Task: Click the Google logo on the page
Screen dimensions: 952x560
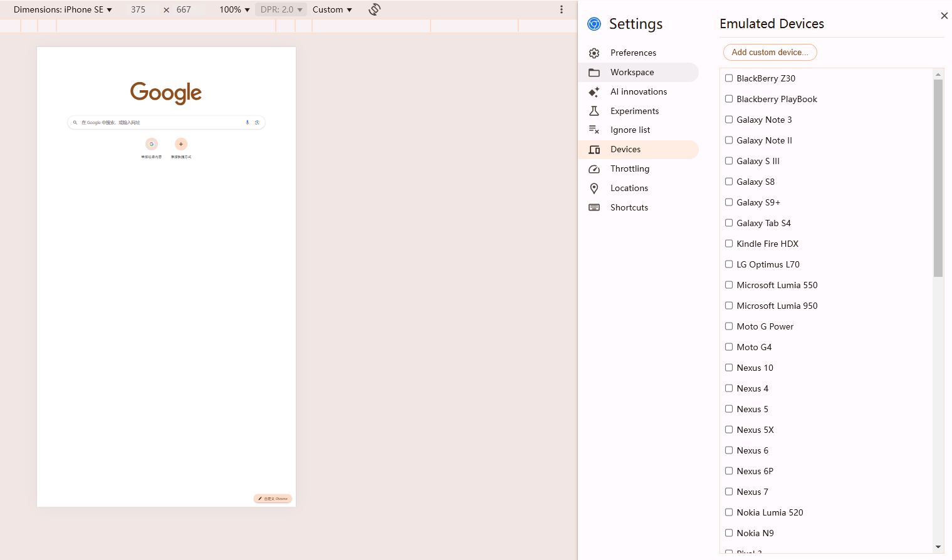Action: (166, 93)
